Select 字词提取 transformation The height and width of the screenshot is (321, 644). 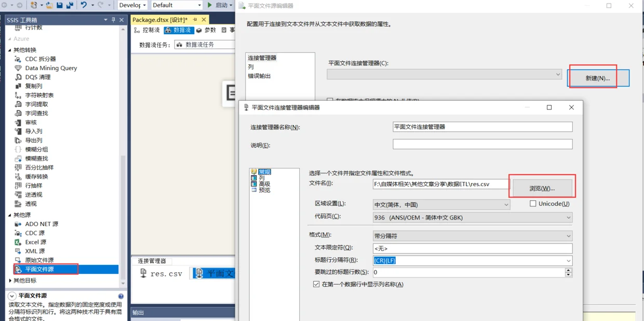(36, 104)
